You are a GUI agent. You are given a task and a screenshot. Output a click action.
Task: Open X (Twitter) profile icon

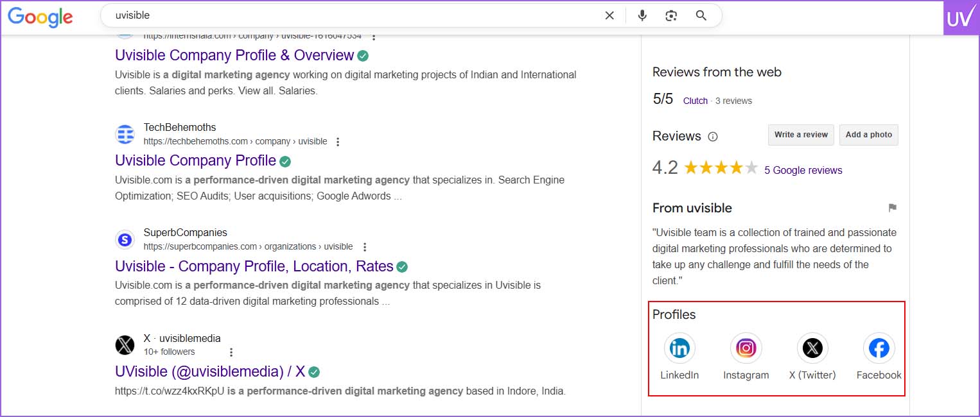(812, 348)
